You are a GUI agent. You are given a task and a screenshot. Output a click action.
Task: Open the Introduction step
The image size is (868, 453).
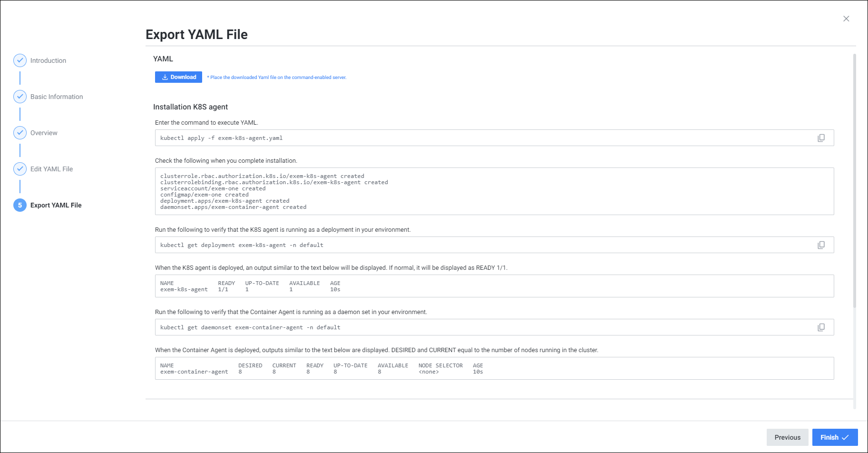point(48,60)
